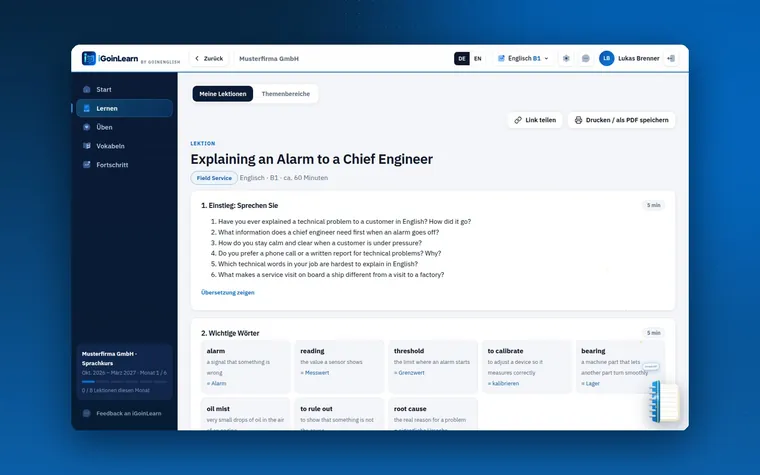Click the heading '1. Einstieg: Sprechen Sie'
This screenshot has height=475, width=760.
pos(239,206)
